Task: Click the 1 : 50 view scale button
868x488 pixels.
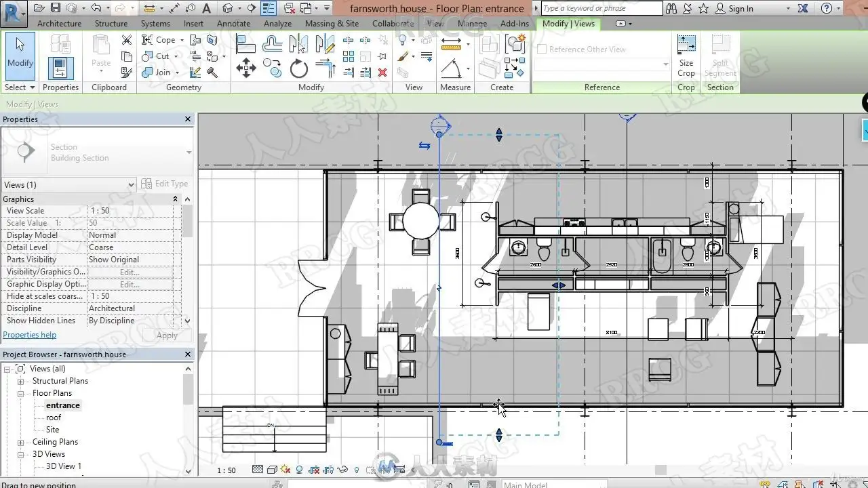Action: click(226, 470)
